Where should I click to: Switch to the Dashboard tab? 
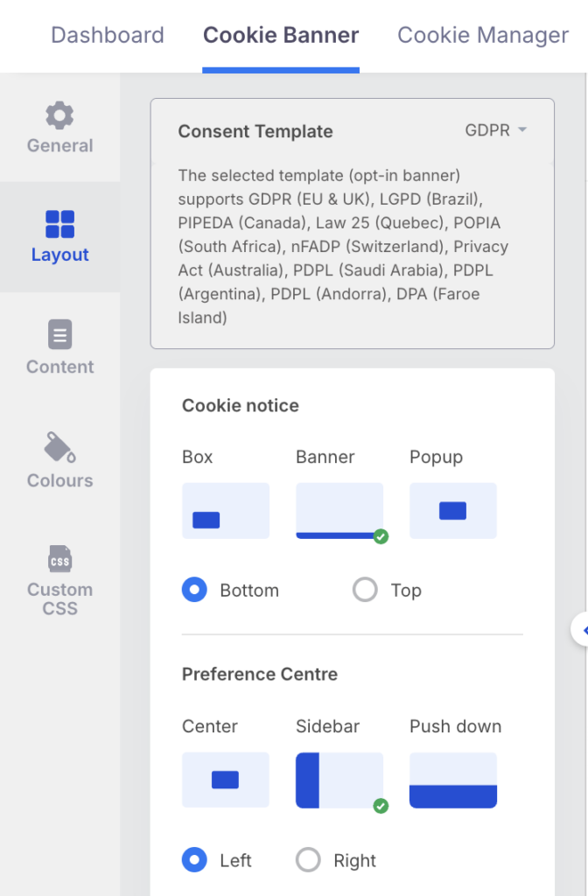coord(108,35)
